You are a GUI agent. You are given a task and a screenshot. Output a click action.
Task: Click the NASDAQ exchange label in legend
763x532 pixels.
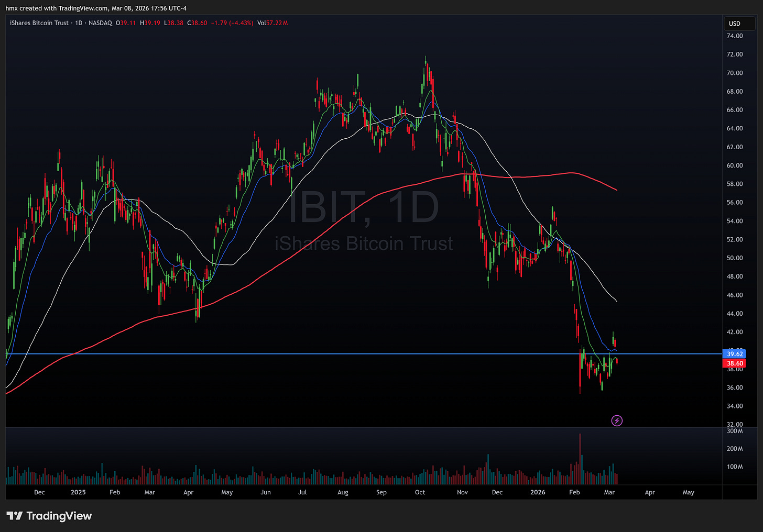(100, 23)
